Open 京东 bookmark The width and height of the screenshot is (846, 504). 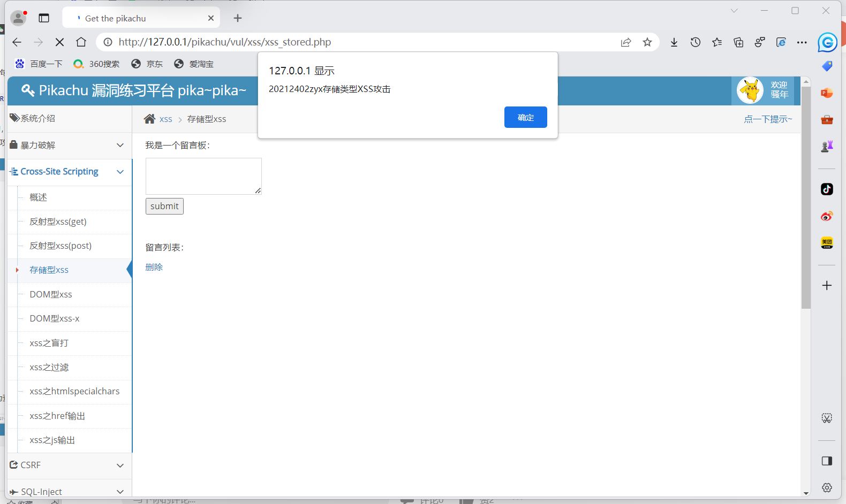point(147,64)
